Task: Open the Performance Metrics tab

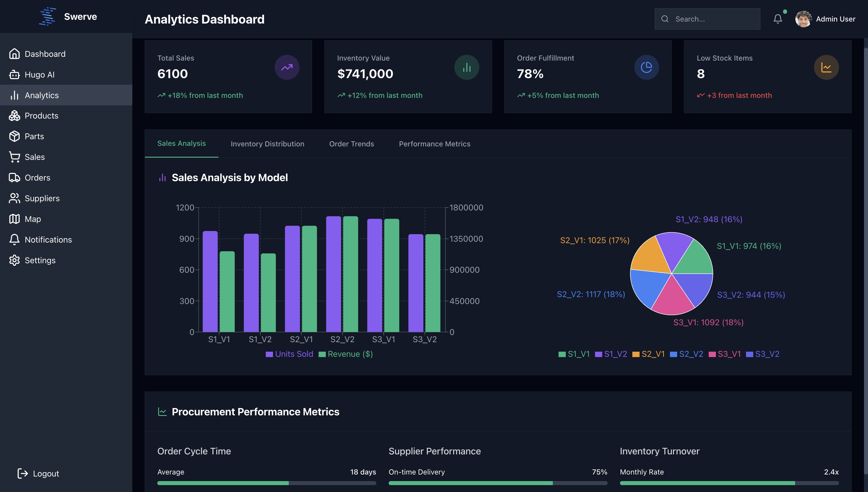Action: [434, 144]
